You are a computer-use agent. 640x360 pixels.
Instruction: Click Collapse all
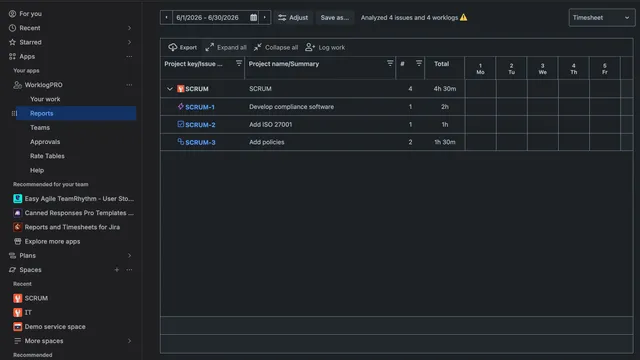(276, 47)
